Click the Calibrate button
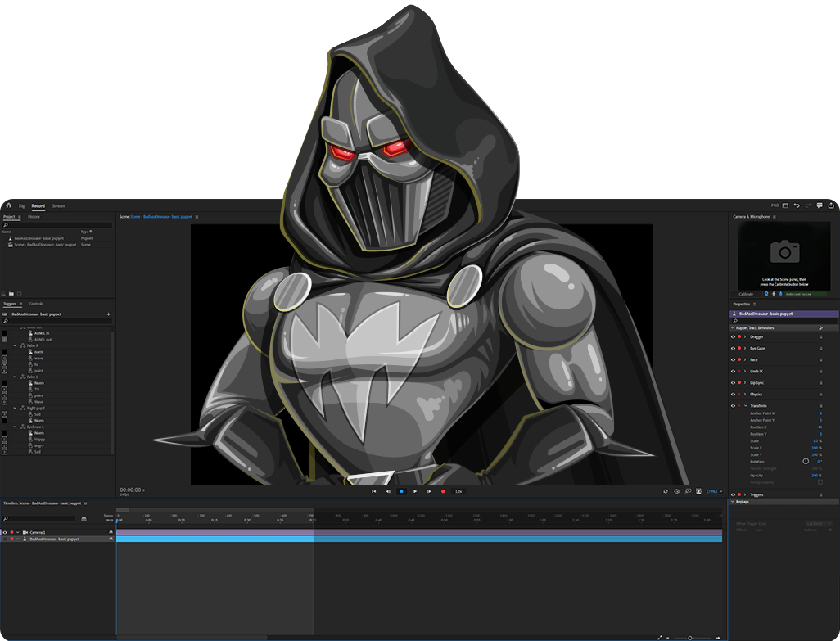This screenshot has height=641, width=840. [746, 293]
